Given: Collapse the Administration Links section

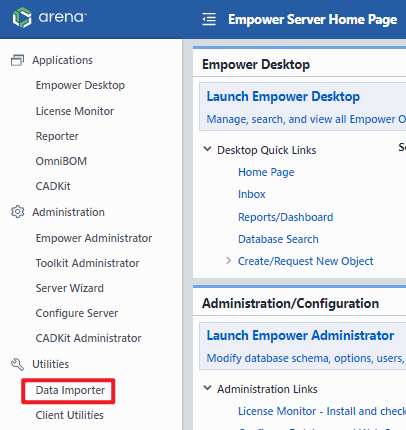Looking at the screenshot, I should pos(207,388).
